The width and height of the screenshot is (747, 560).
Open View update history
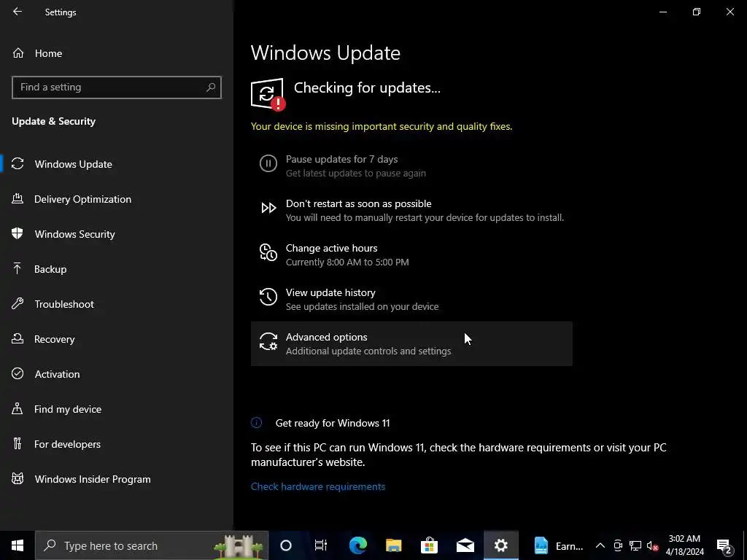[411, 299]
